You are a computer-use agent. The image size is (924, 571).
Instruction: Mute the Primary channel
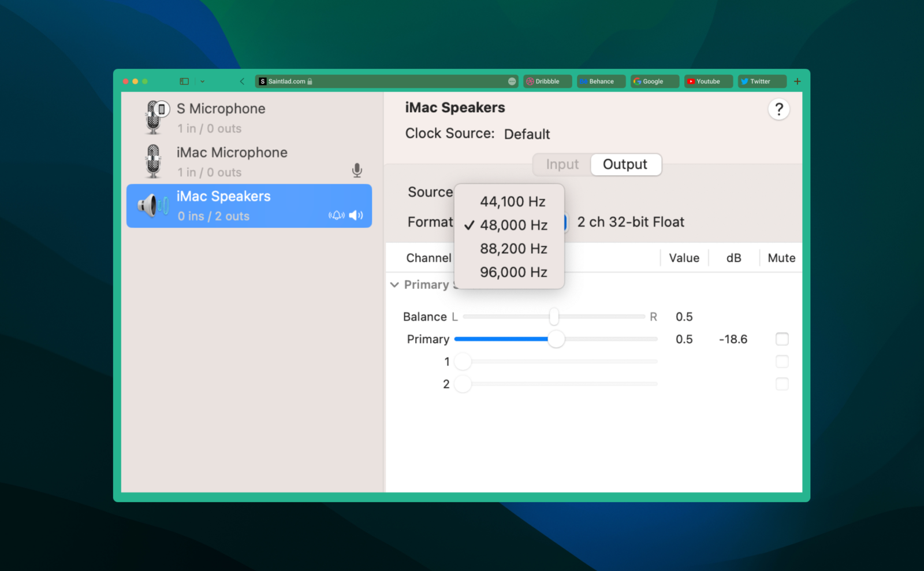pos(782,339)
